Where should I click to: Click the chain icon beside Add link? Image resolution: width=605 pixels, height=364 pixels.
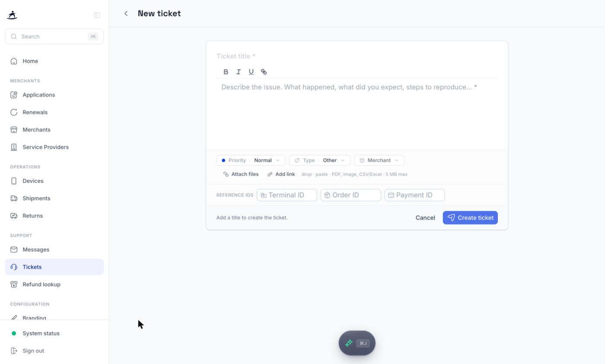270,174
